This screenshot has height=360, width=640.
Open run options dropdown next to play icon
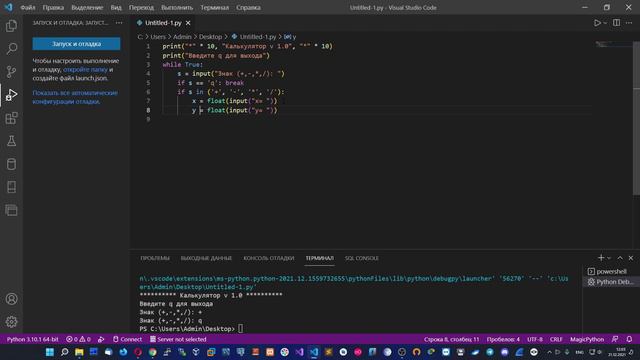(605, 23)
